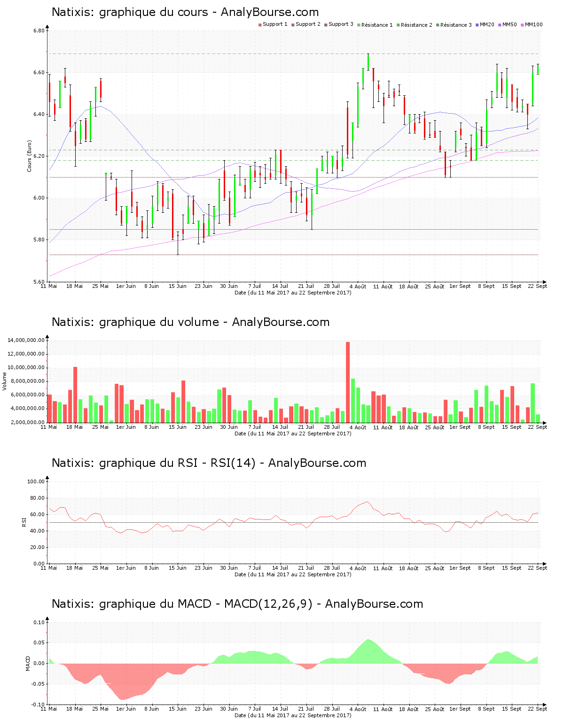The image size is (564, 728).
Task: Click the '1er Sept' date on the volume chart
Action: coord(460,427)
